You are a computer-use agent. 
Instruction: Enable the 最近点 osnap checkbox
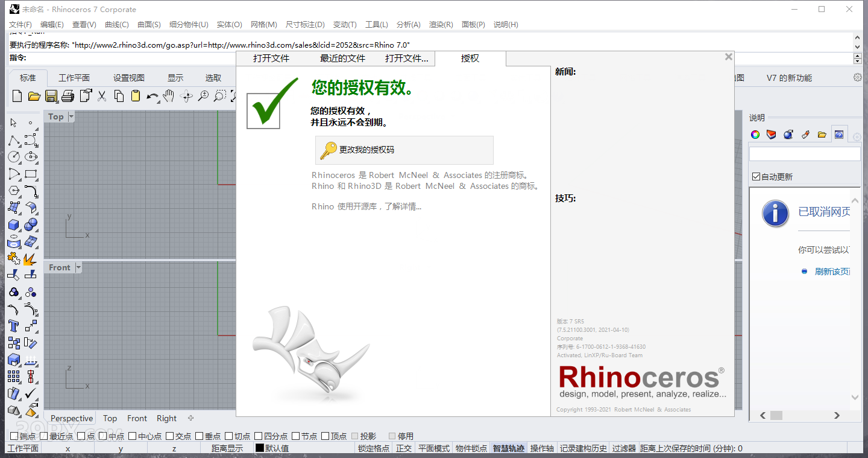tap(44, 436)
